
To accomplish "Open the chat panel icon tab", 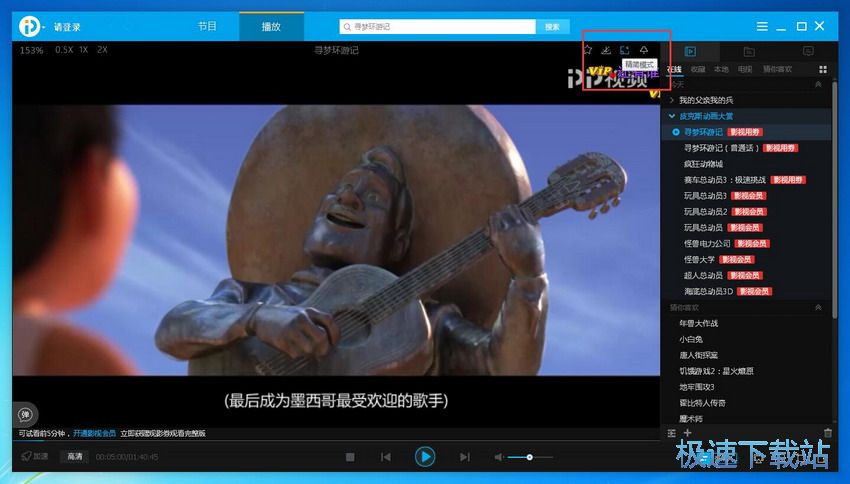I will coord(808,51).
